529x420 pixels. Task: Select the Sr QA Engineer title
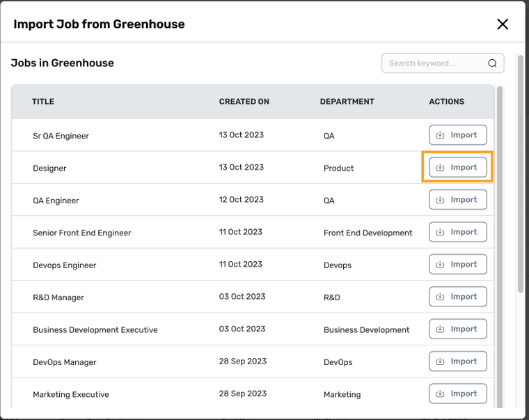pyautogui.click(x=61, y=136)
